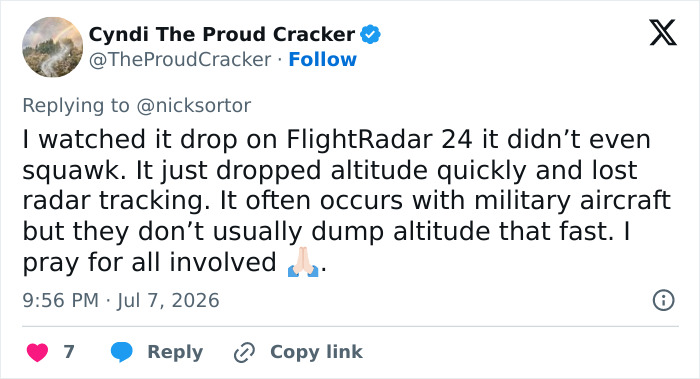Screen dimensions: 700x379
Task: Click the phrase "military aircraft" in tweet
Action: [572, 200]
